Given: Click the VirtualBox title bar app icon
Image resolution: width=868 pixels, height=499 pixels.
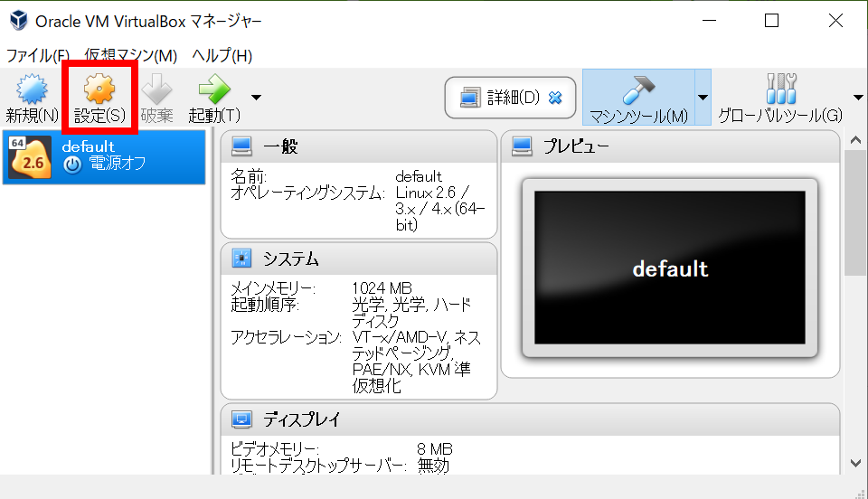Looking at the screenshot, I should (19, 21).
